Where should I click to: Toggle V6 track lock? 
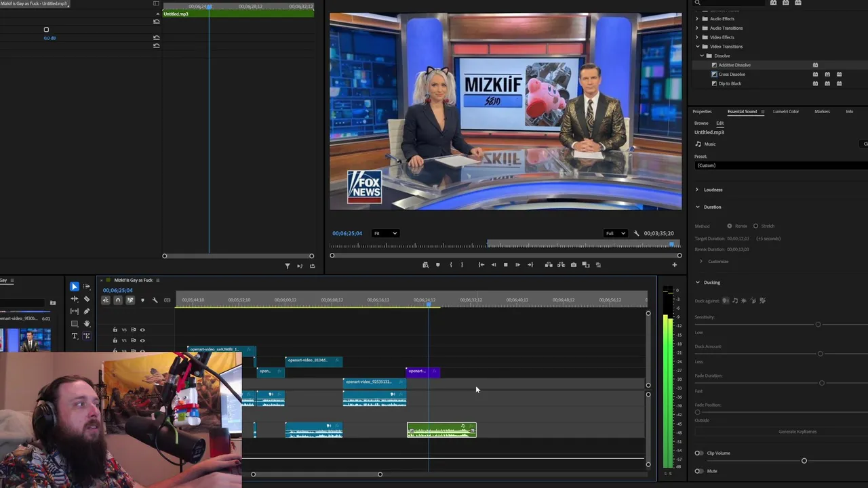coord(115,329)
